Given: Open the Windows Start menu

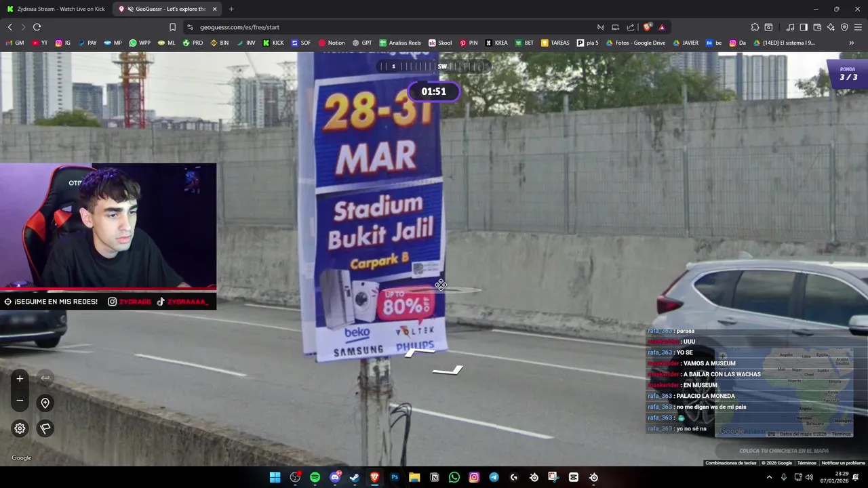Looking at the screenshot, I should coord(275,477).
